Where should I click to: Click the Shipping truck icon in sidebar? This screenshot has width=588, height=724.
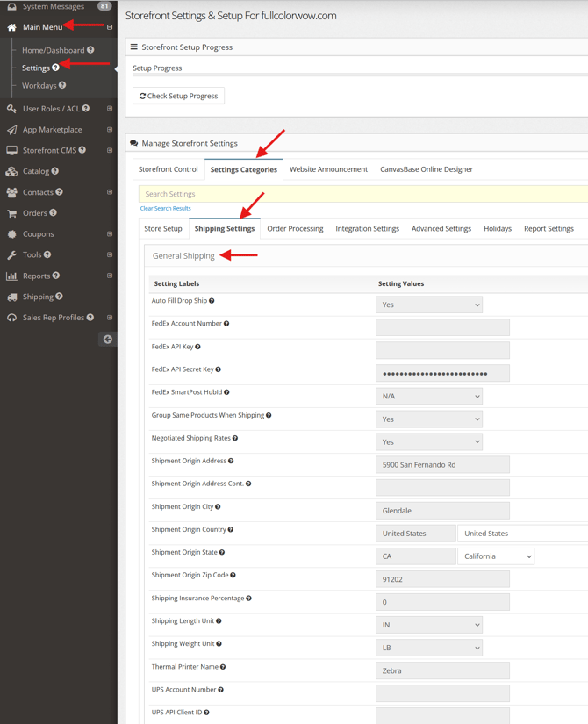[x=11, y=297]
